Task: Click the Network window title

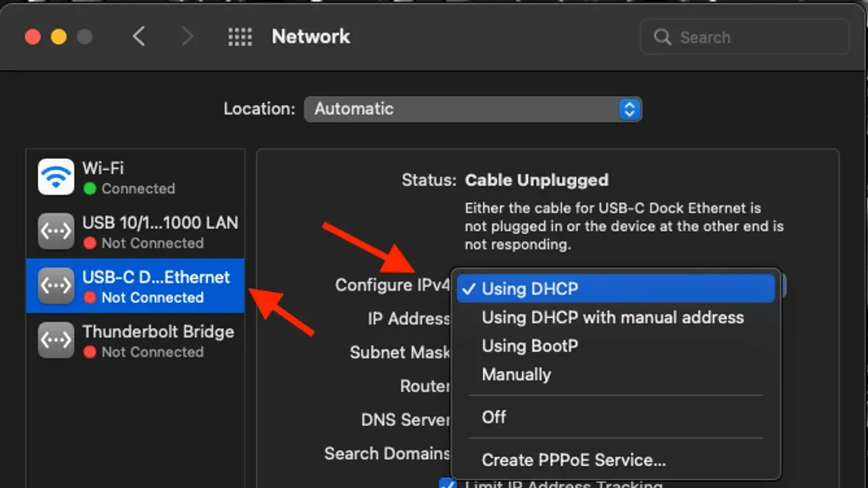Action: (x=311, y=36)
